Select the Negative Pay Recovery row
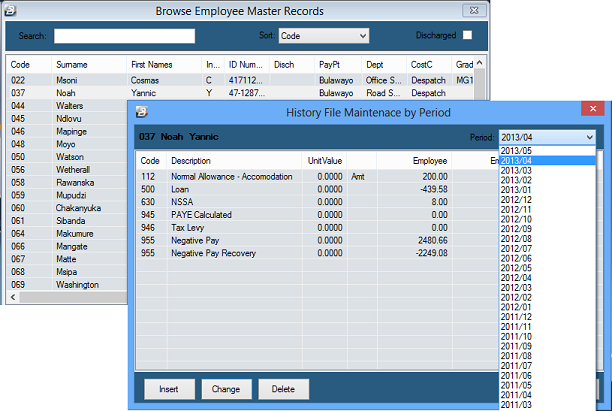The width and height of the screenshot is (612, 411). [x=317, y=253]
